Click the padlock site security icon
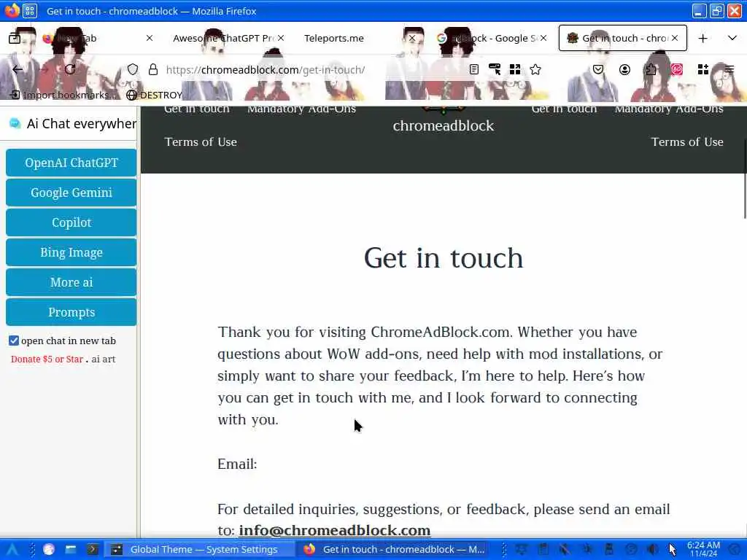 153,69
